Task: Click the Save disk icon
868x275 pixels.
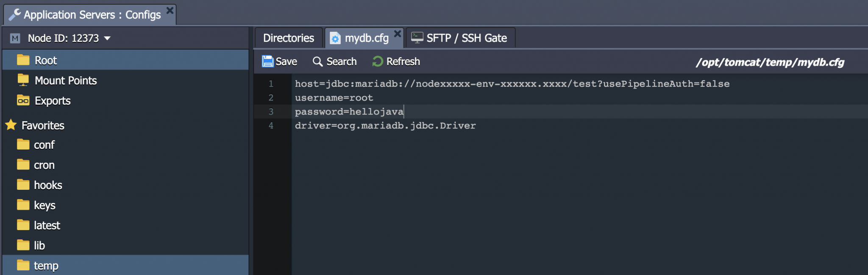Action: point(268,61)
